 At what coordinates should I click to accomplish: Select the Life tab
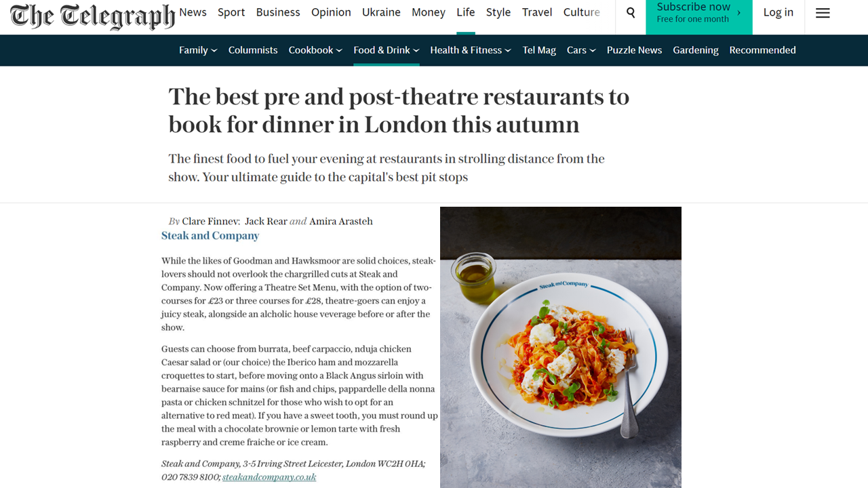click(466, 12)
